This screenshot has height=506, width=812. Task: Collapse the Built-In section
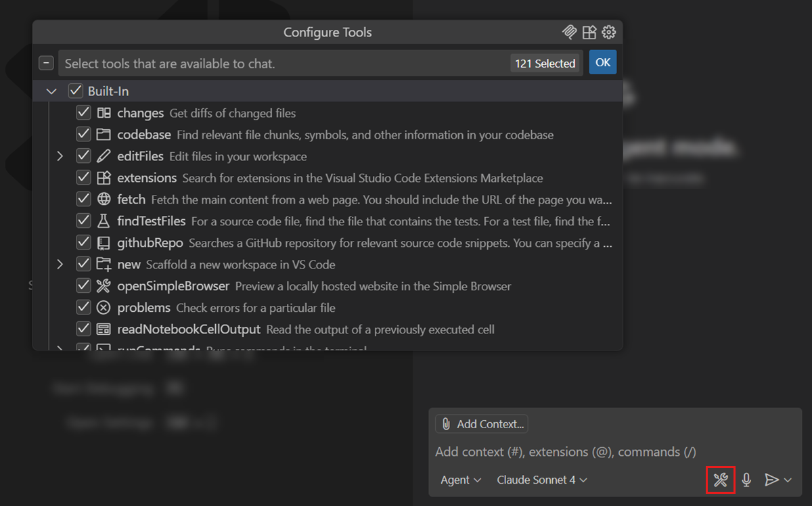[x=51, y=91]
